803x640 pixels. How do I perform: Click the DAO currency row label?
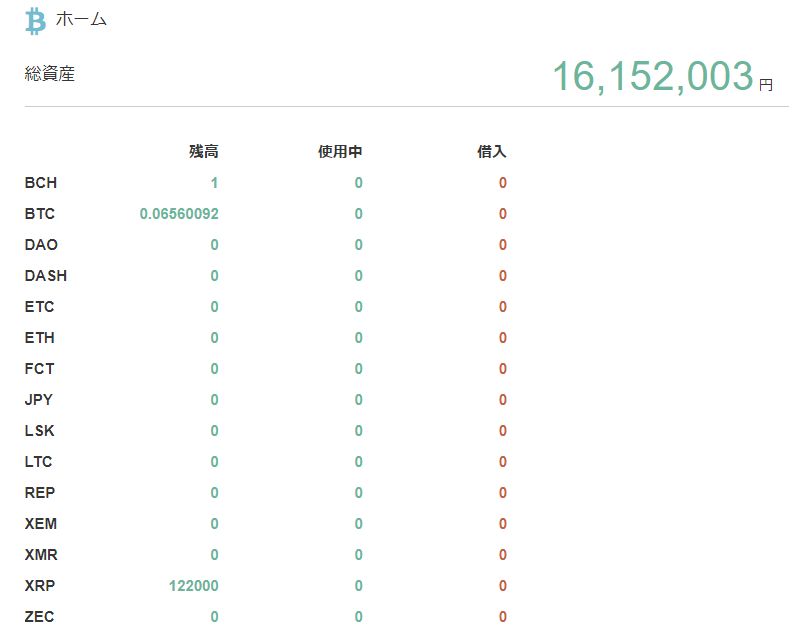point(41,245)
